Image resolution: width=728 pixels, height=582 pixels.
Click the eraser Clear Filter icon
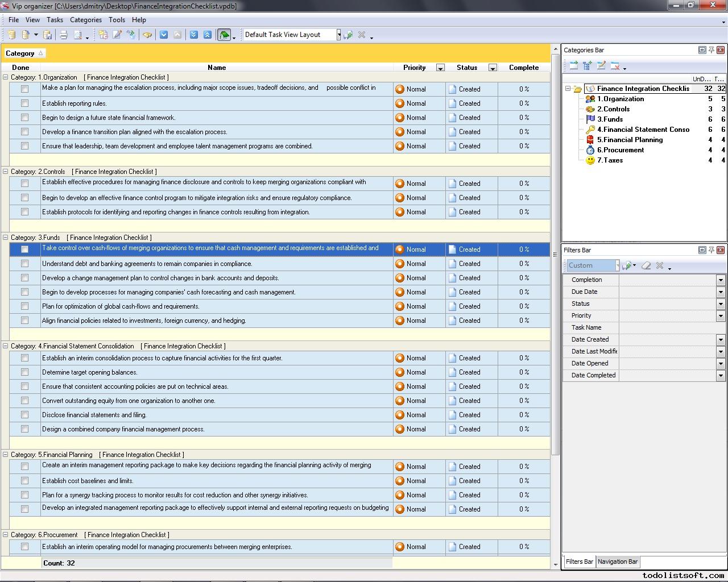[646, 265]
